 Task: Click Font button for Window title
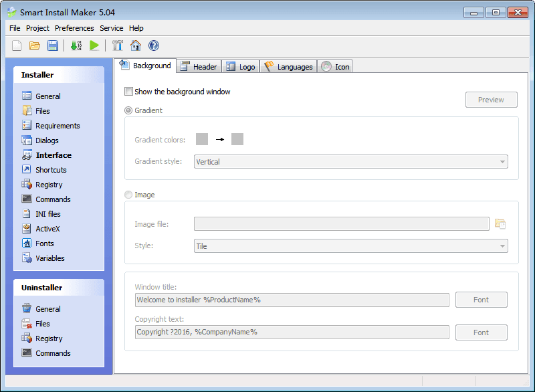tap(481, 300)
